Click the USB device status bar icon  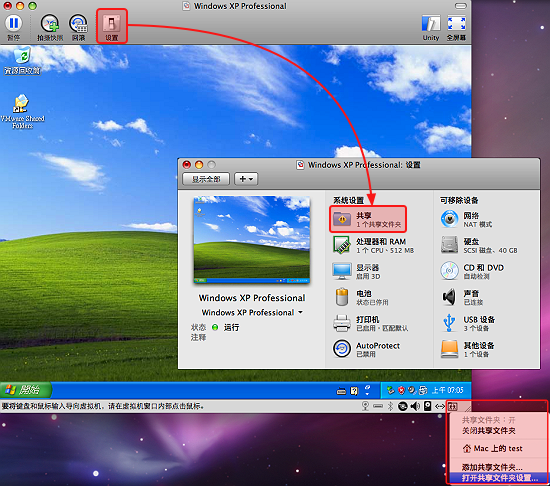(x=378, y=406)
